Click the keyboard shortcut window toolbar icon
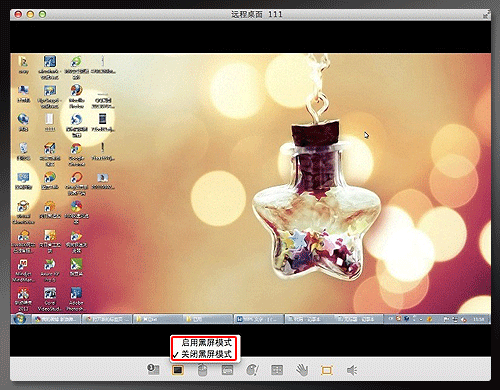 click(x=227, y=370)
